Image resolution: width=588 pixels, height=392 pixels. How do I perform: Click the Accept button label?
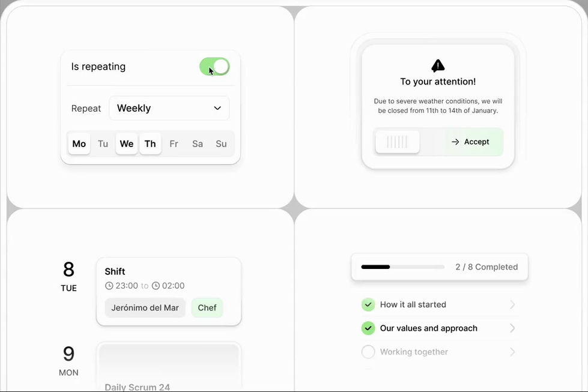pyautogui.click(x=477, y=142)
